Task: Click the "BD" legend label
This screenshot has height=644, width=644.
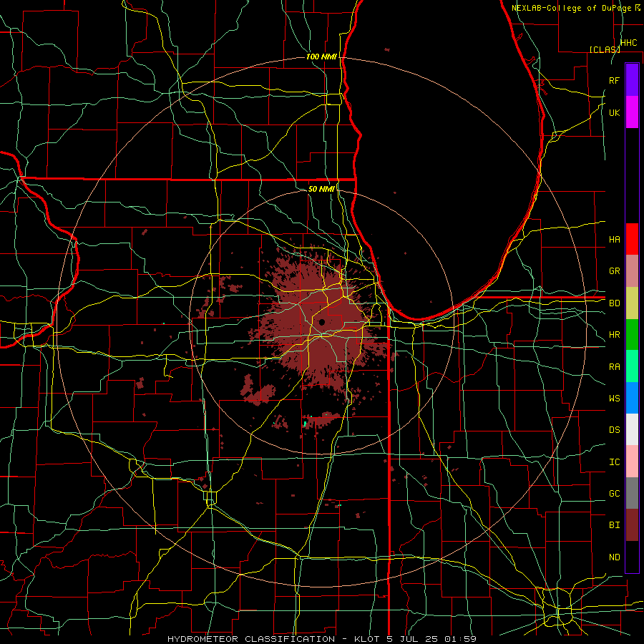Action: click(615, 303)
